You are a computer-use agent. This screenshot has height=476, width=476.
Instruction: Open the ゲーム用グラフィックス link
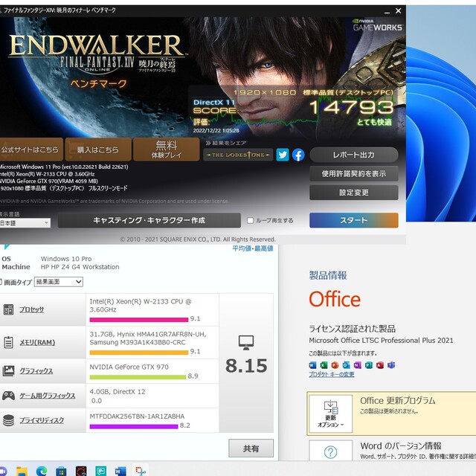coord(48,396)
